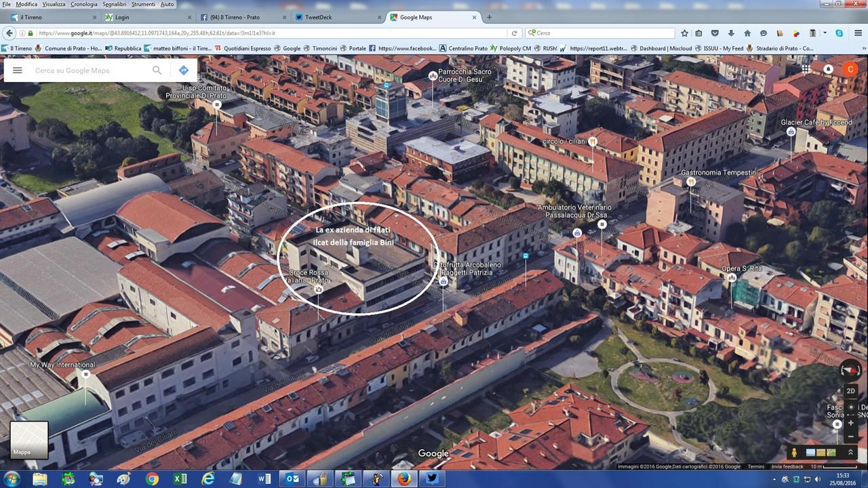Screen dimensions: 868x488
Task: Select the circolo i ciliani restaurant marker
Action: tap(593, 142)
